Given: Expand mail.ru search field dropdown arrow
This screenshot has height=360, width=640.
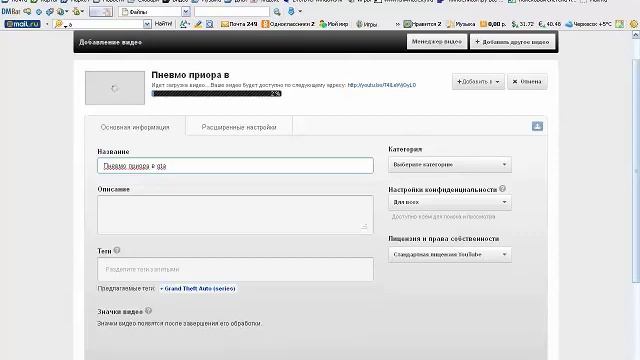Looking at the screenshot, I should (147, 24).
